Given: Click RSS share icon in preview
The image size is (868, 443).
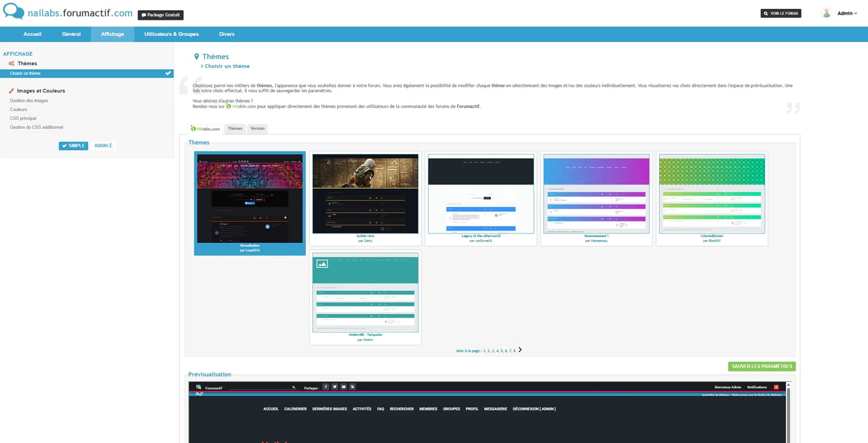Looking at the screenshot, I should [x=353, y=387].
